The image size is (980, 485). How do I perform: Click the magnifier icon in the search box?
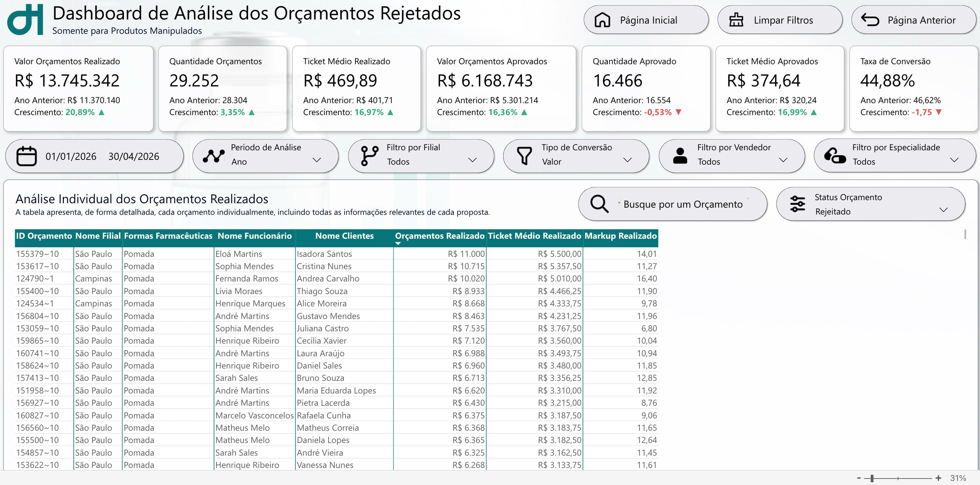pos(599,204)
